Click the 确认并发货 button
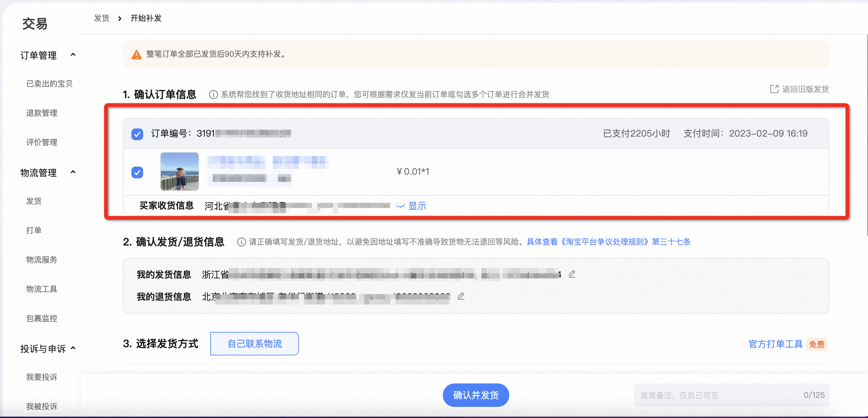Image resolution: width=868 pixels, height=418 pixels. tap(476, 395)
